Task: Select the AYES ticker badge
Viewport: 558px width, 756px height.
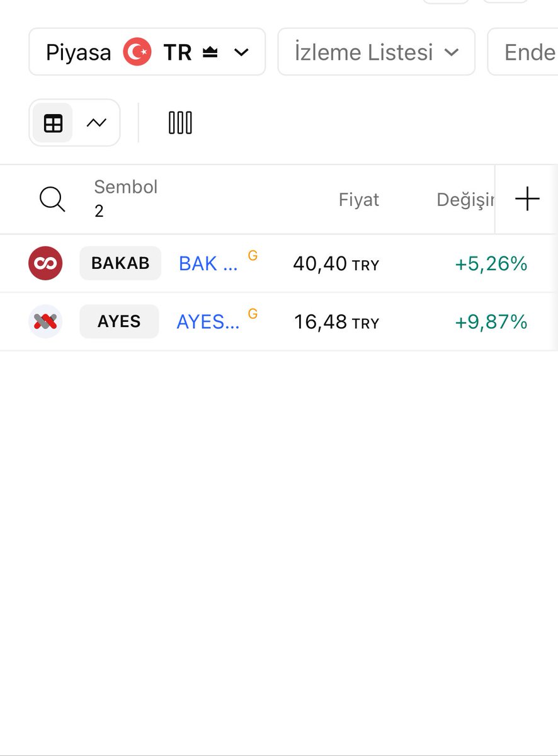Action: tap(119, 321)
